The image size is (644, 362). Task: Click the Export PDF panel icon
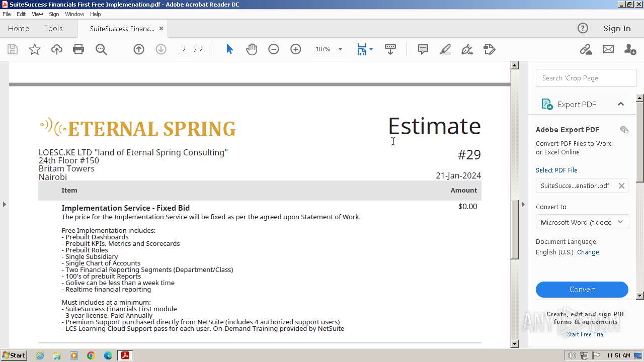(x=547, y=104)
